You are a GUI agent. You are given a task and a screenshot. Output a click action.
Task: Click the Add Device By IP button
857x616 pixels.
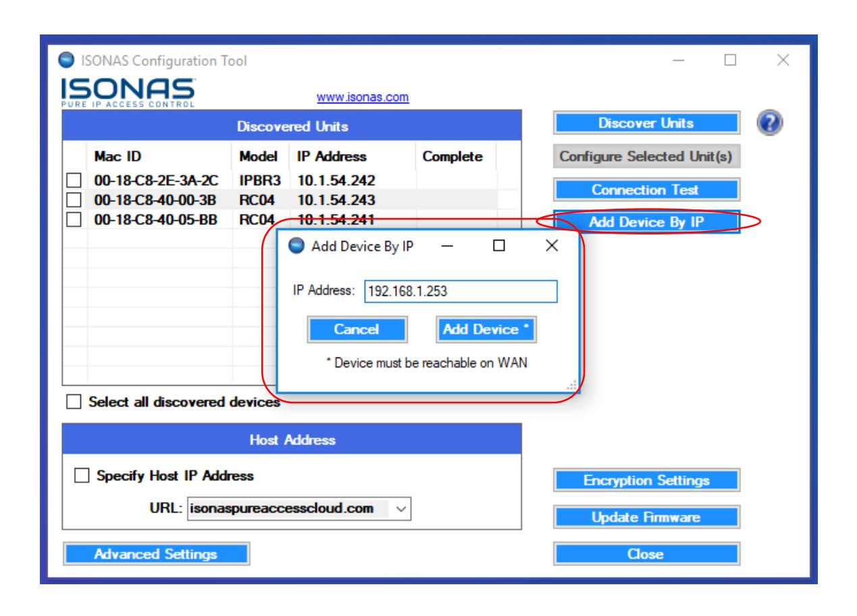coord(647,221)
